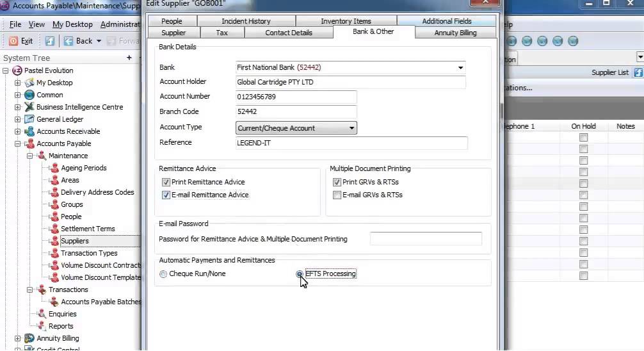Open the View menu
This screenshot has height=351, width=644.
coord(36,24)
